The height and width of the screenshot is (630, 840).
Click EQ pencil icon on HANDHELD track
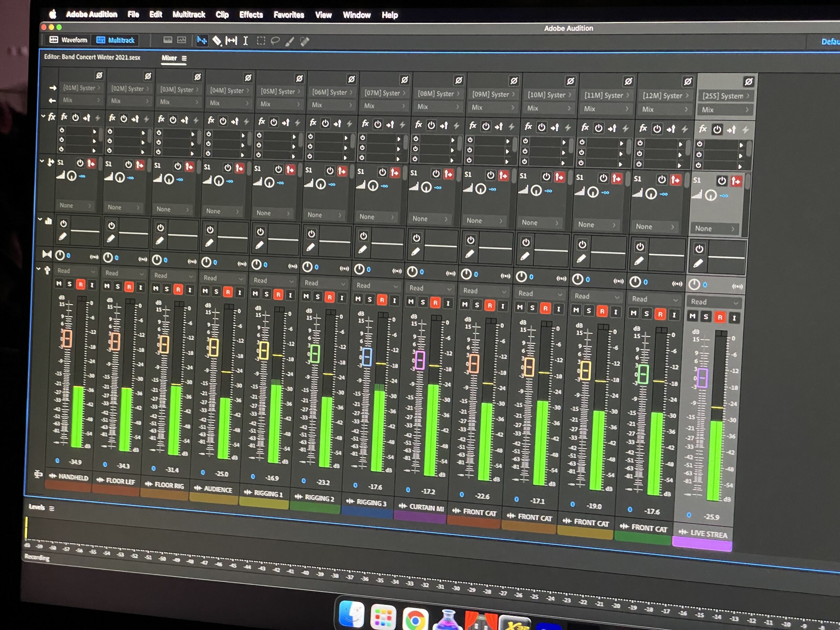pos(63,237)
